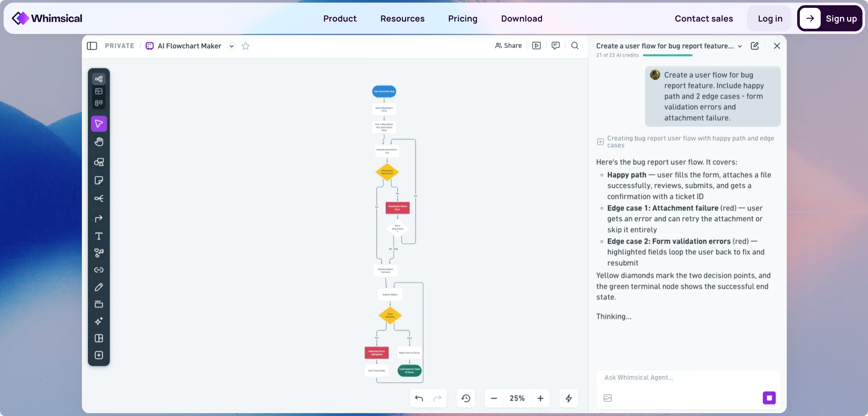The width and height of the screenshot is (868, 416).
Task: Select the section frame tool
Action: click(99, 304)
